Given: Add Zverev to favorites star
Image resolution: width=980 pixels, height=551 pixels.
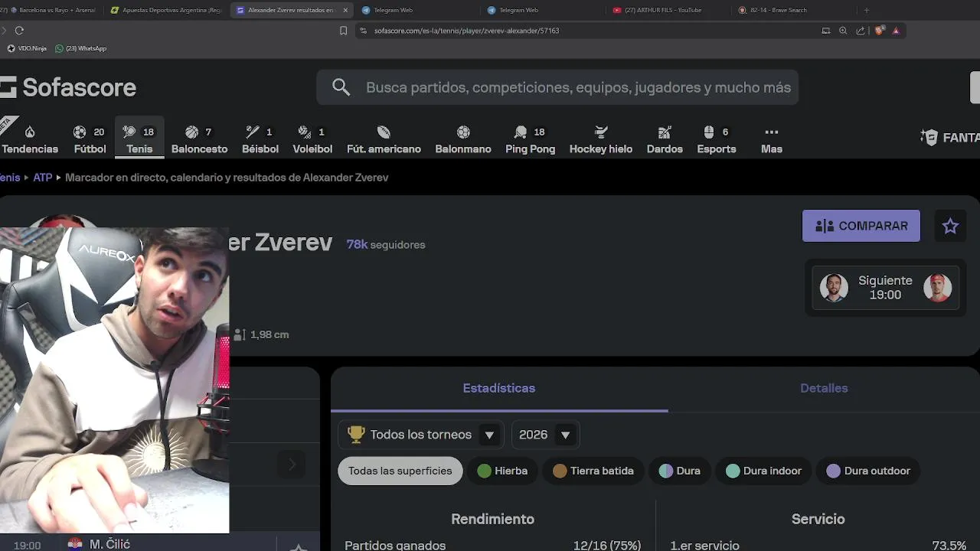Looking at the screenshot, I should coord(950,226).
